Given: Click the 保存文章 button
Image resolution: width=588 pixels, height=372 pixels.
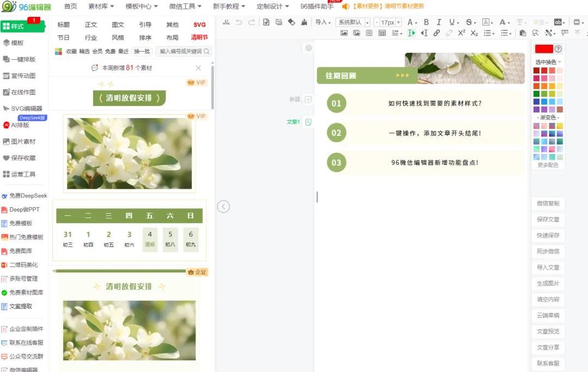Looking at the screenshot, I should click(x=548, y=220).
